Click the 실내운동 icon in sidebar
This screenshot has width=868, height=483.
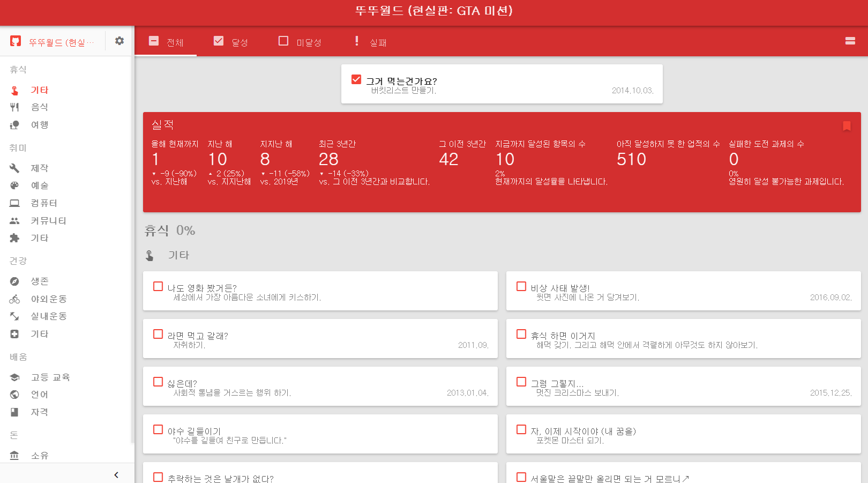coord(14,316)
